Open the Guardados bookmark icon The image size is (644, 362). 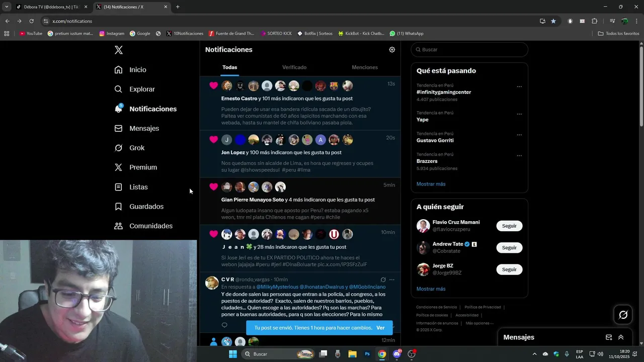(118, 207)
